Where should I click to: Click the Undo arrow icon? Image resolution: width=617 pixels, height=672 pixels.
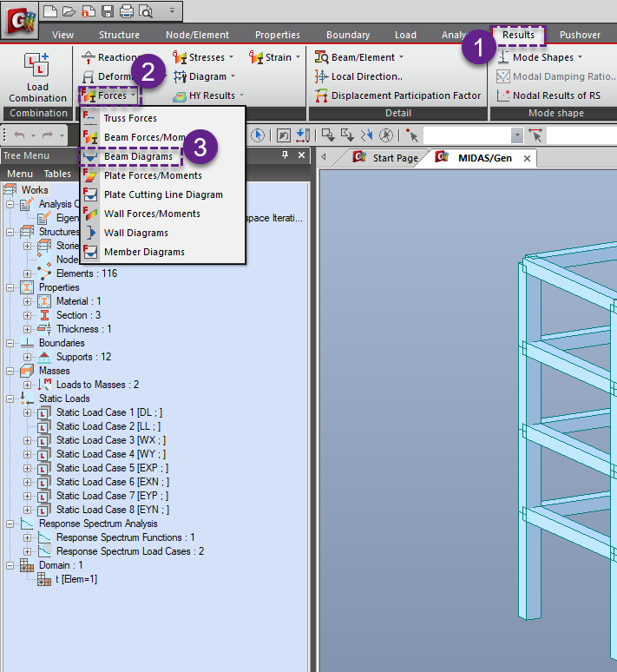19,135
